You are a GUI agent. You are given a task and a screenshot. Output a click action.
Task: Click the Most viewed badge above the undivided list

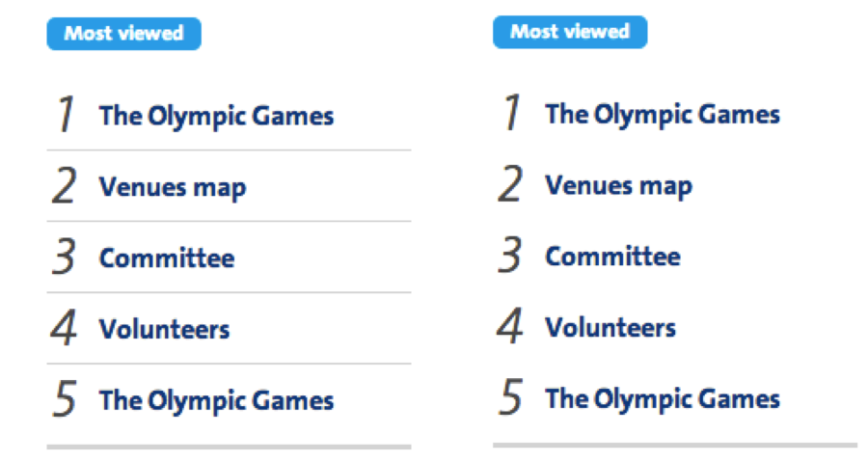click(x=570, y=32)
